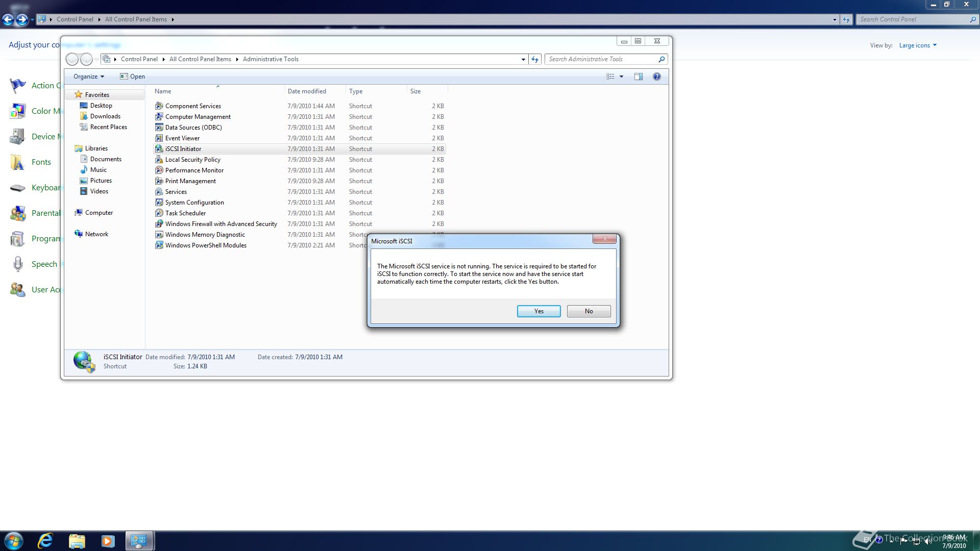Expand the change view options arrow
The width and height of the screenshot is (980, 551).
pyautogui.click(x=621, y=77)
